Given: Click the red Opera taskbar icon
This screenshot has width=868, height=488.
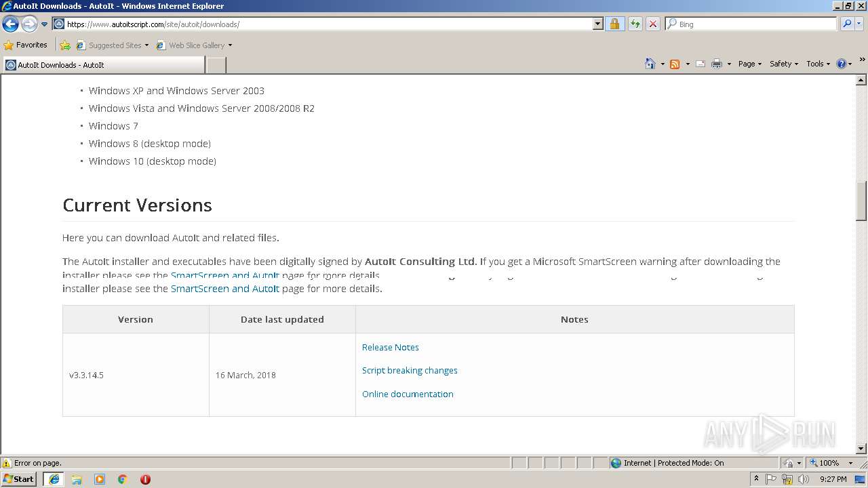Looking at the screenshot, I should point(145,479).
